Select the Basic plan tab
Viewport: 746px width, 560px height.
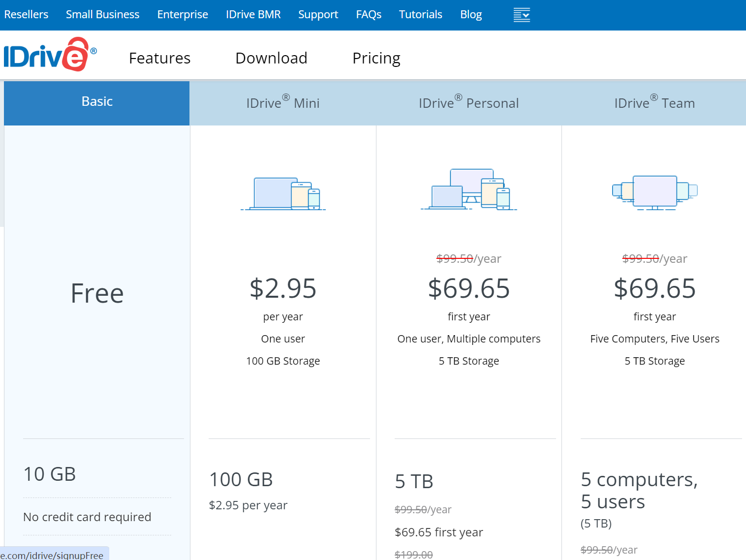[x=97, y=103]
